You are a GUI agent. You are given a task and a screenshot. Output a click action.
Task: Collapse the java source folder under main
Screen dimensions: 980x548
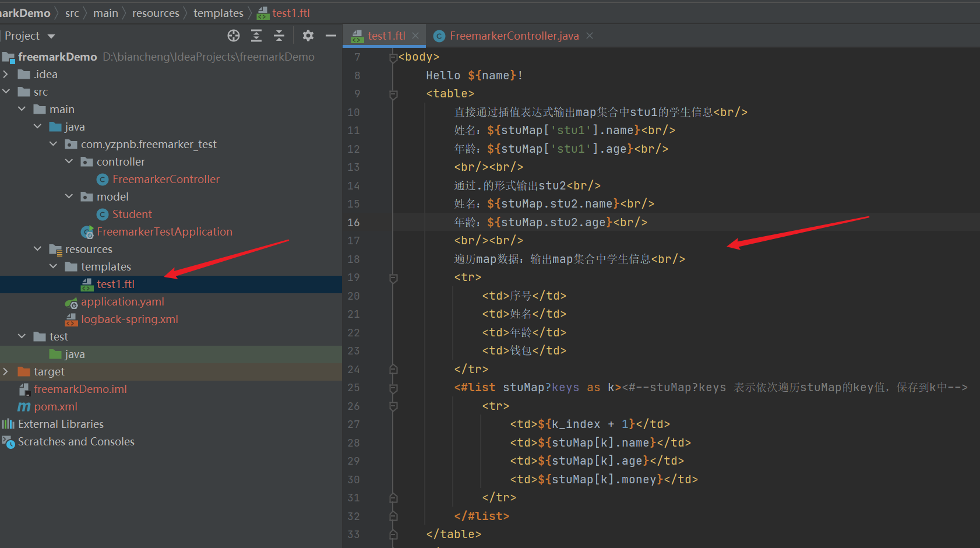click(37, 127)
